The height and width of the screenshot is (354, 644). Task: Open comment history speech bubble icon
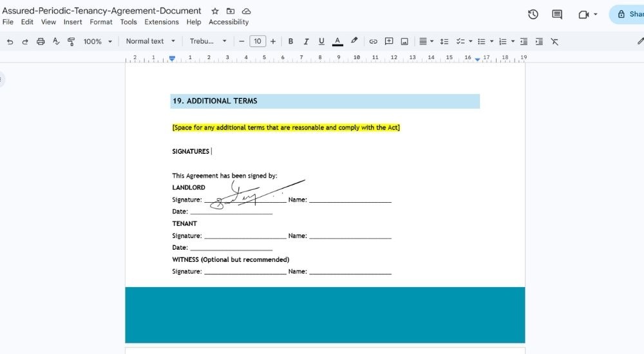pyautogui.click(x=557, y=14)
